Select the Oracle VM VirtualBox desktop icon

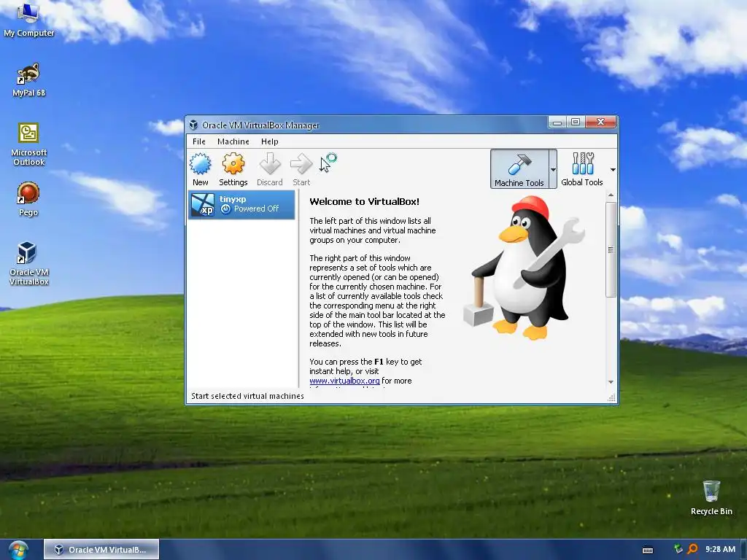click(28, 263)
